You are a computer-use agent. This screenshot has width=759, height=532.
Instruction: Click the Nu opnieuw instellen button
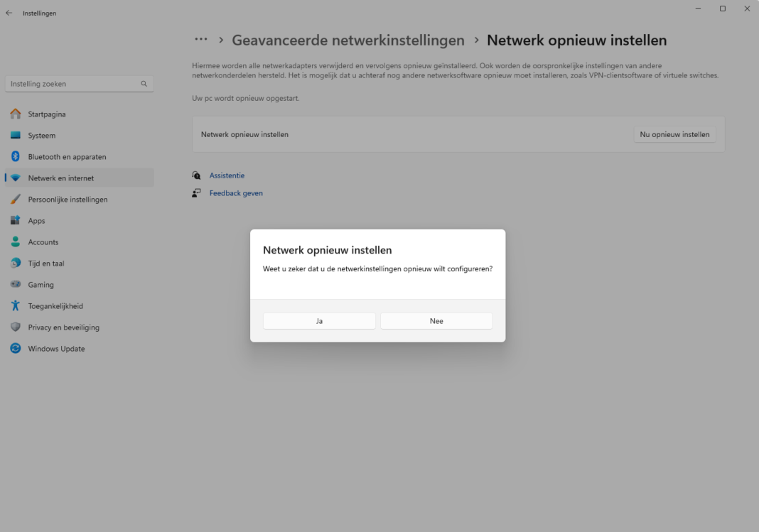674,134
